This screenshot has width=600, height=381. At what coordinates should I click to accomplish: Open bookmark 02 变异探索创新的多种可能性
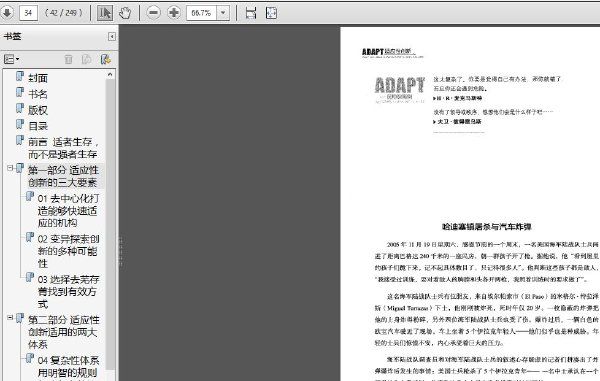pyautogui.click(x=68, y=251)
